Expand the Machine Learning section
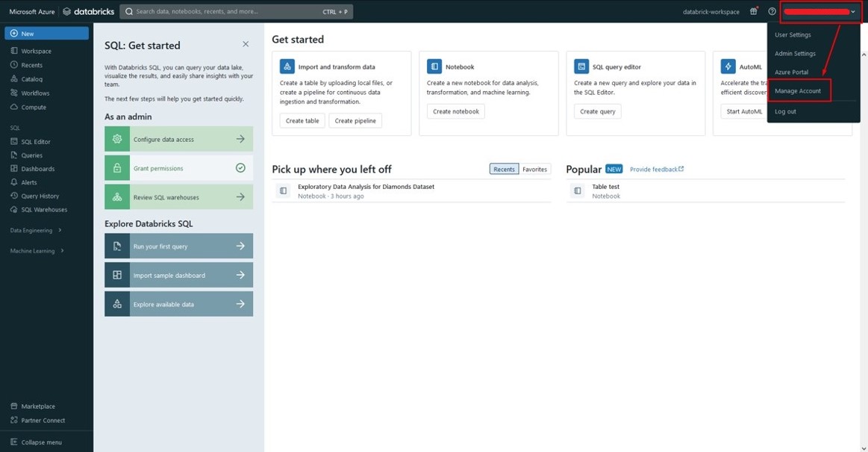Screen dimensions: 868x452 tap(37, 250)
